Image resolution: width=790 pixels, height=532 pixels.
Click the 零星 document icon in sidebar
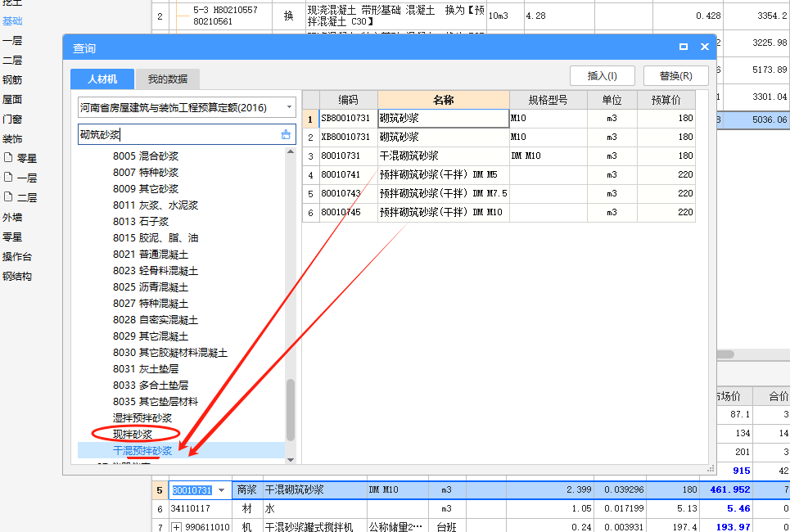[7, 158]
